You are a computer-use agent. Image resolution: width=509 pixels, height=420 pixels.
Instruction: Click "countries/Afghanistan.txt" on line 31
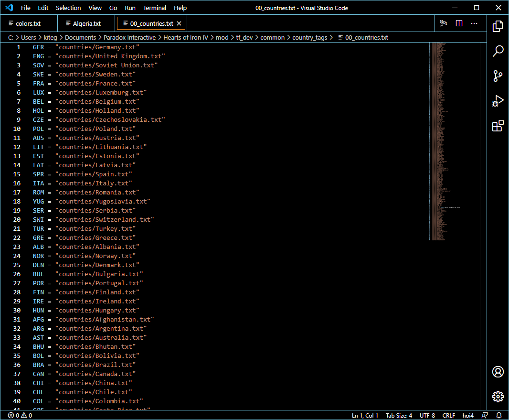coord(105,320)
